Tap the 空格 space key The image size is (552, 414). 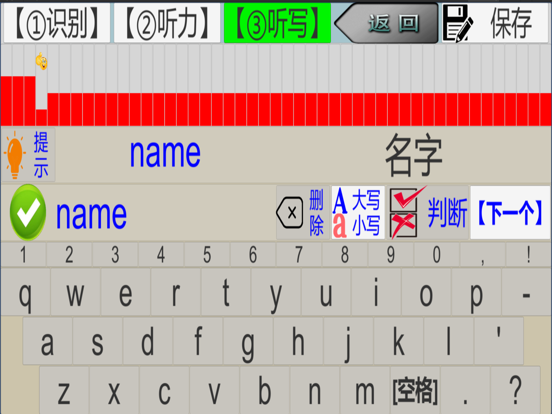click(415, 390)
